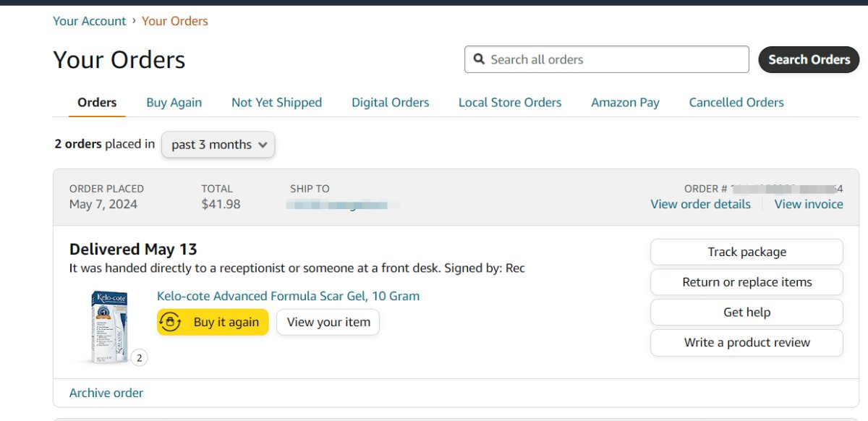The image size is (868, 421).
Task: Click the Track package button
Action: (x=746, y=252)
